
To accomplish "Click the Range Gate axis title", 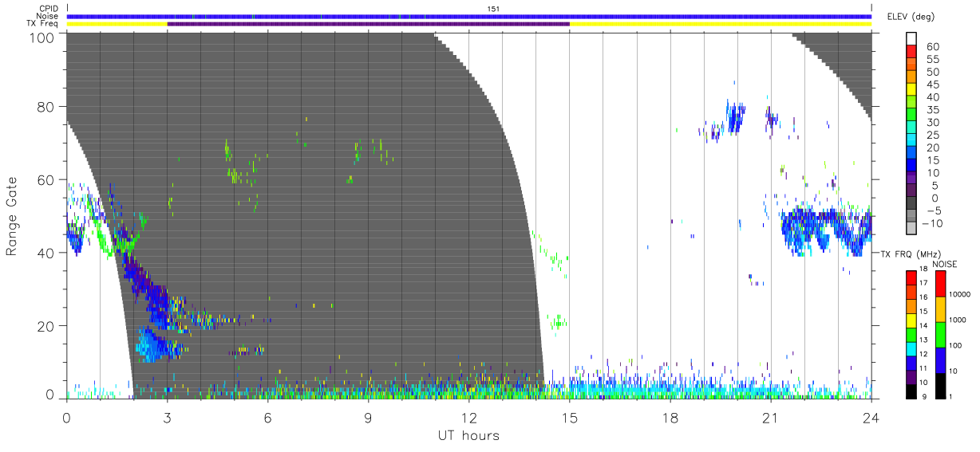I will (12, 216).
